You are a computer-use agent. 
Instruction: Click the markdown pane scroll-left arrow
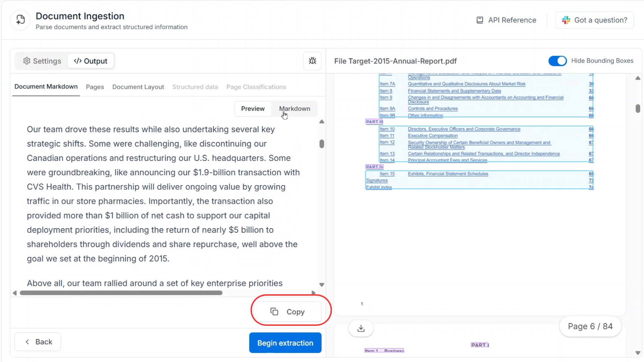(x=15, y=293)
